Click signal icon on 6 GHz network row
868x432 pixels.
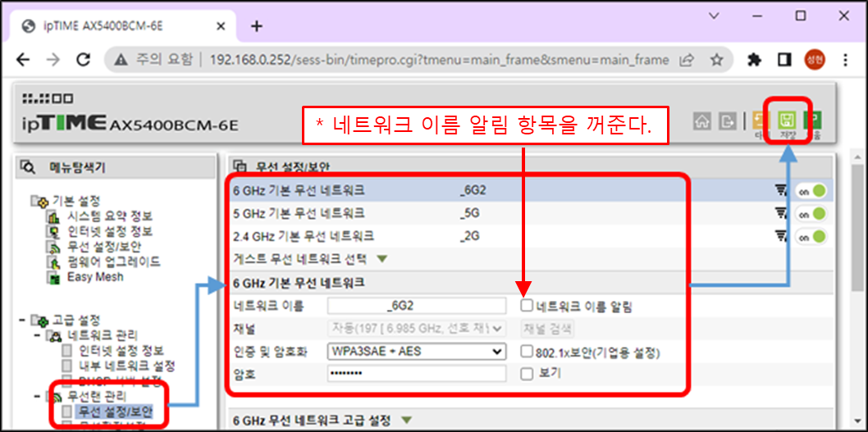(781, 191)
